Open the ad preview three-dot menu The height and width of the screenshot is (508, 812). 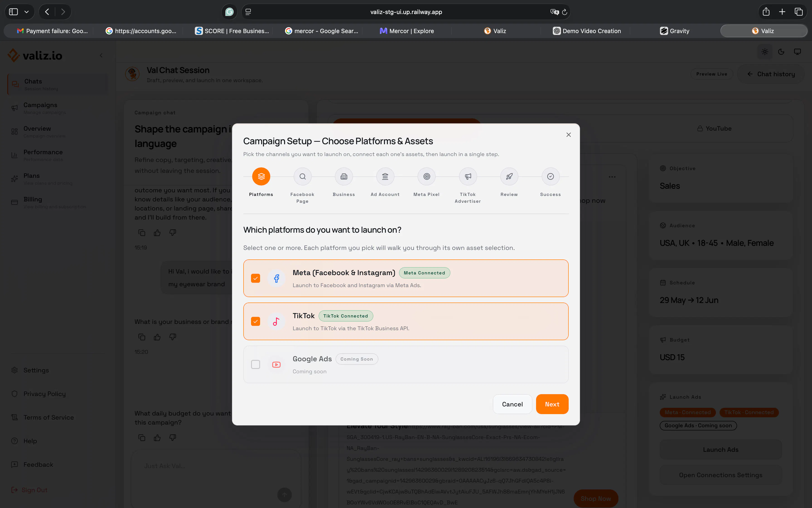(x=612, y=177)
